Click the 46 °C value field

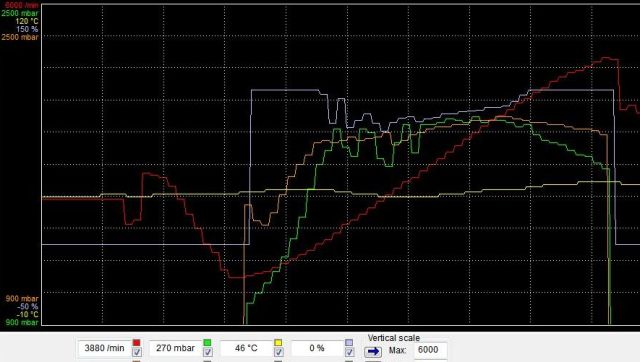[246, 348]
